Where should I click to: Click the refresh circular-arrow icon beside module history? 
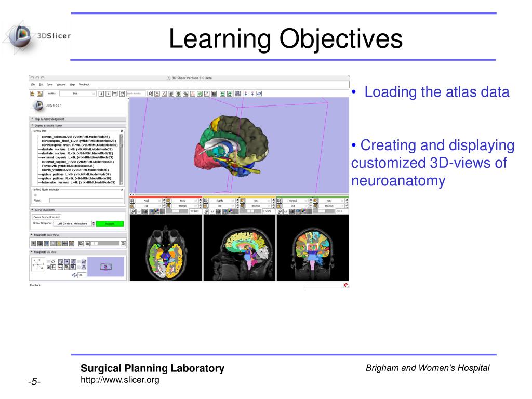[x=122, y=94]
